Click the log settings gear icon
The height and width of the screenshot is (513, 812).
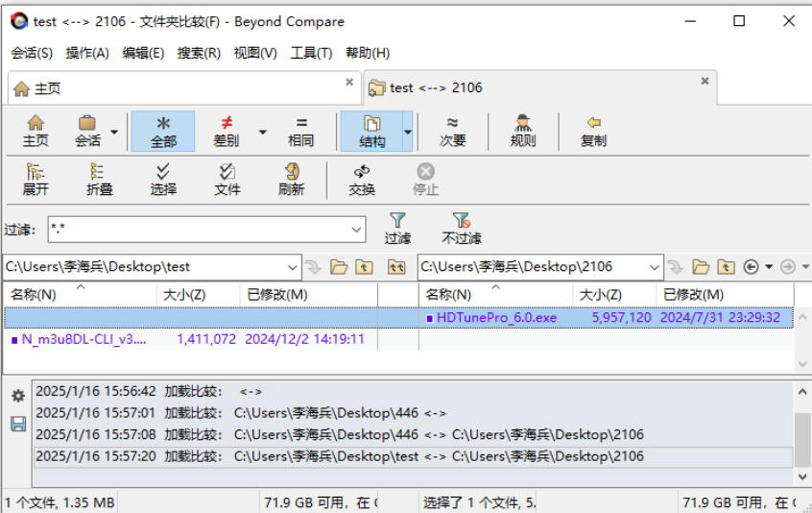tap(18, 397)
